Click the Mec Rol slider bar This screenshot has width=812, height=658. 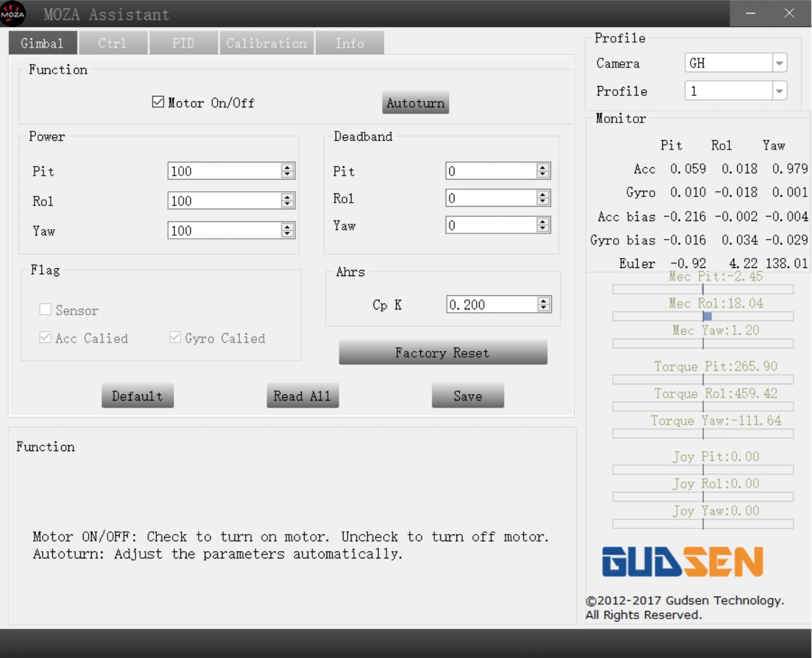[x=703, y=316]
